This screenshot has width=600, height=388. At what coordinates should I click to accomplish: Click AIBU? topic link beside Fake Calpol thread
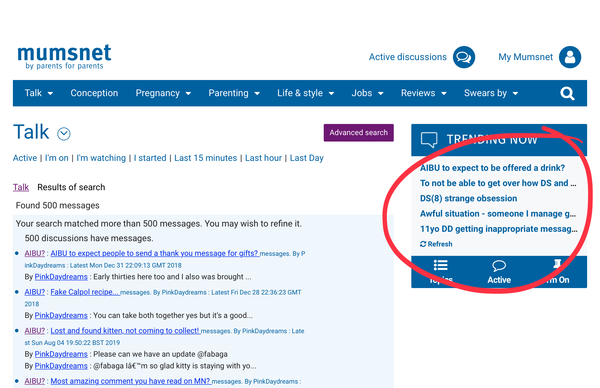coord(34,292)
